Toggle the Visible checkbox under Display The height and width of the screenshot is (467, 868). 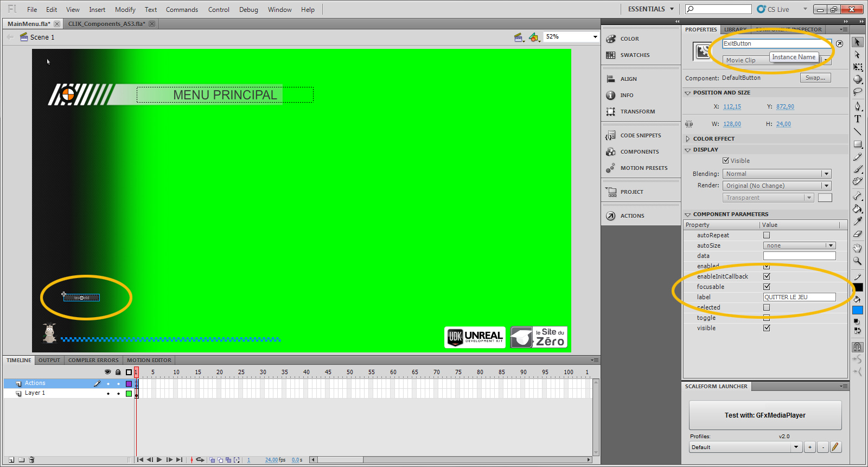pyautogui.click(x=726, y=161)
